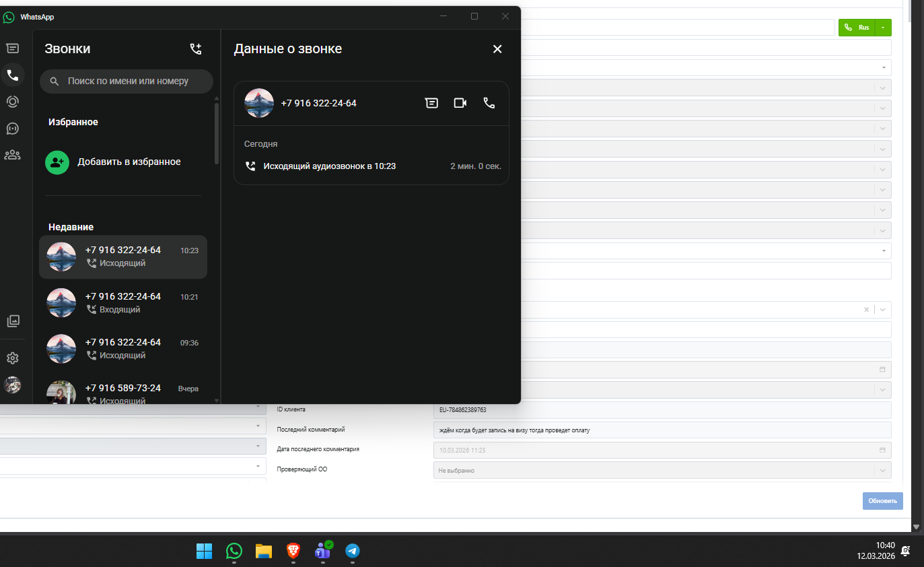Click the "Последний комментарий" field
924x567 pixels.
coord(662,430)
